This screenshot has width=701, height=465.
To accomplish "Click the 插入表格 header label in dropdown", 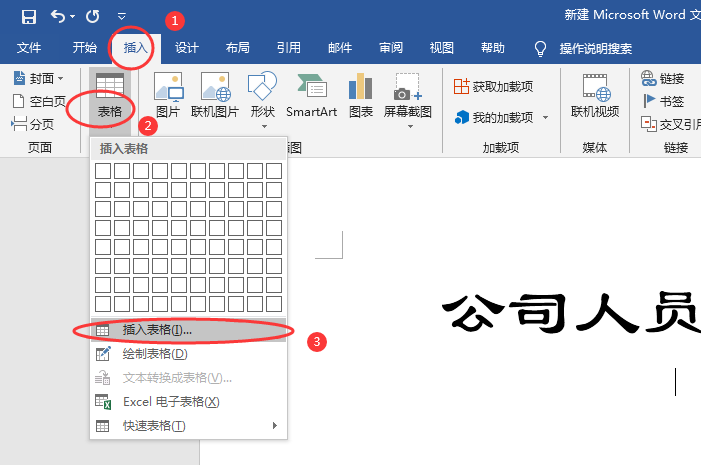I will [x=124, y=149].
